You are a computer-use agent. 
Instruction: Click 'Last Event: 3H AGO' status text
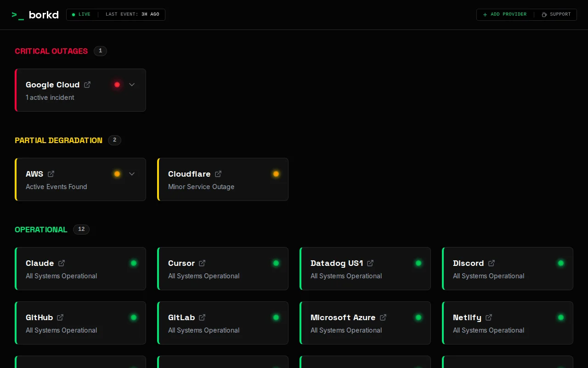132,15
